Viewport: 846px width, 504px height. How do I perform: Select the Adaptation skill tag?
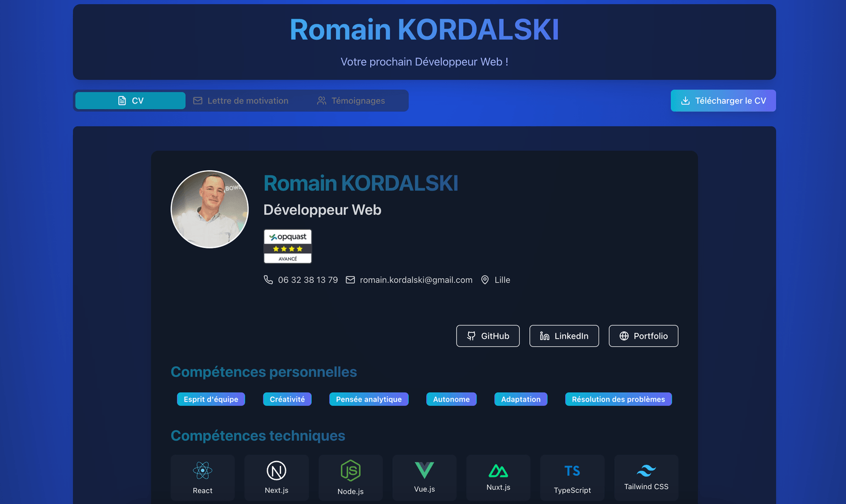[x=521, y=399]
